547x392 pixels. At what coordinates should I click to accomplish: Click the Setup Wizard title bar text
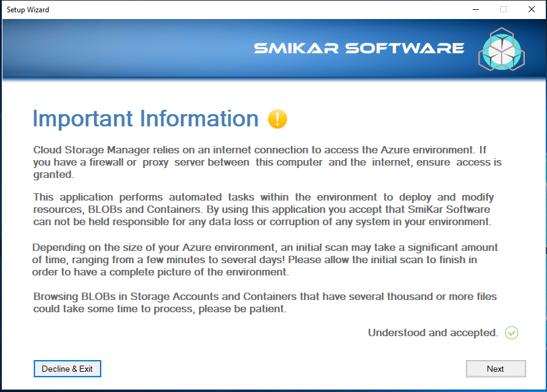(28, 10)
